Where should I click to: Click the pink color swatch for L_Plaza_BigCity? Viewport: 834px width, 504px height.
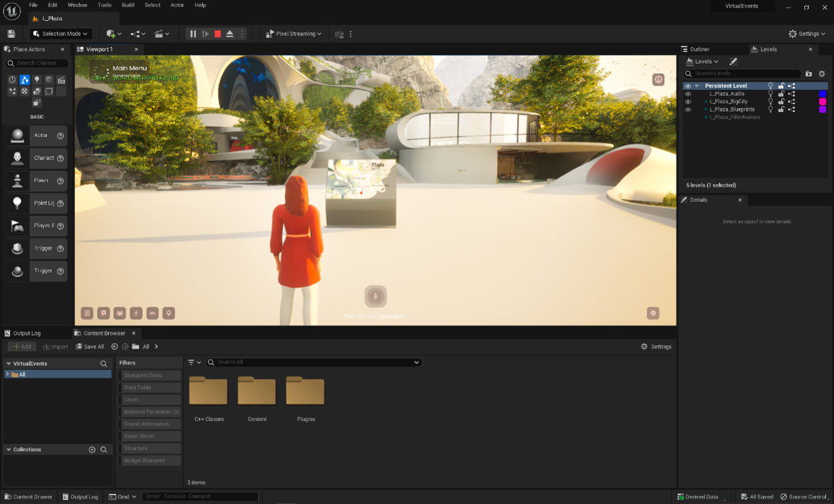coord(823,101)
